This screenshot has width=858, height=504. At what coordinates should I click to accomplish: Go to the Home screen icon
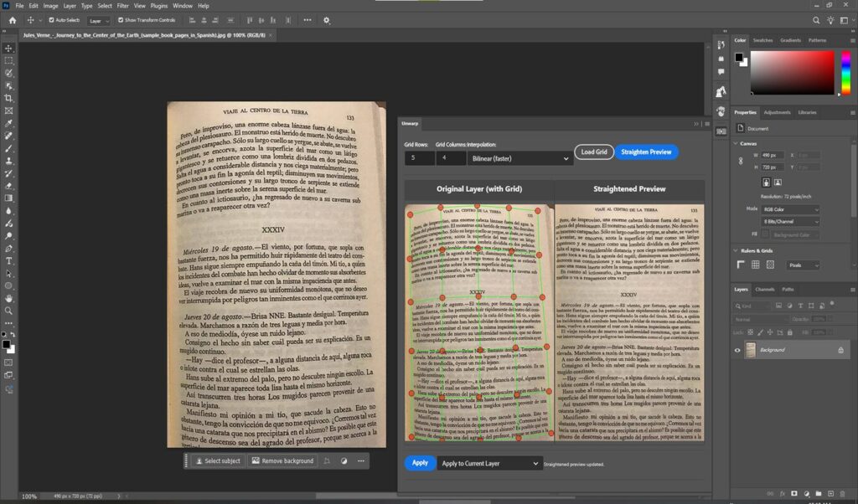click(13, 20)
